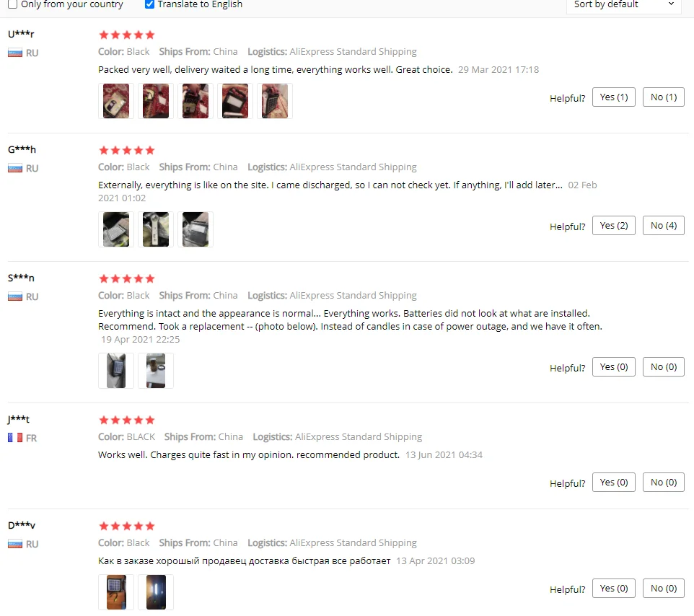Open third photo in U***r's review

click(x=196, y=101)
